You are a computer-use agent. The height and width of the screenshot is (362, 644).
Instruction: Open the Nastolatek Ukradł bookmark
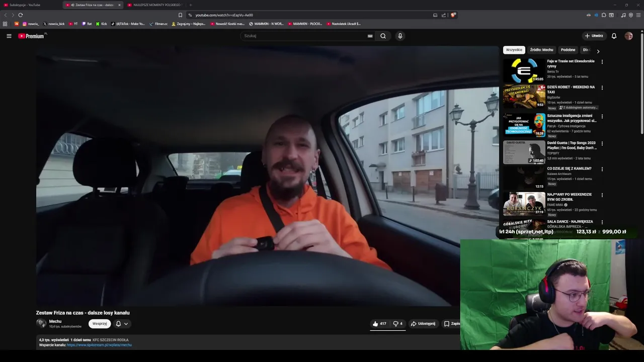pos(344,24)
